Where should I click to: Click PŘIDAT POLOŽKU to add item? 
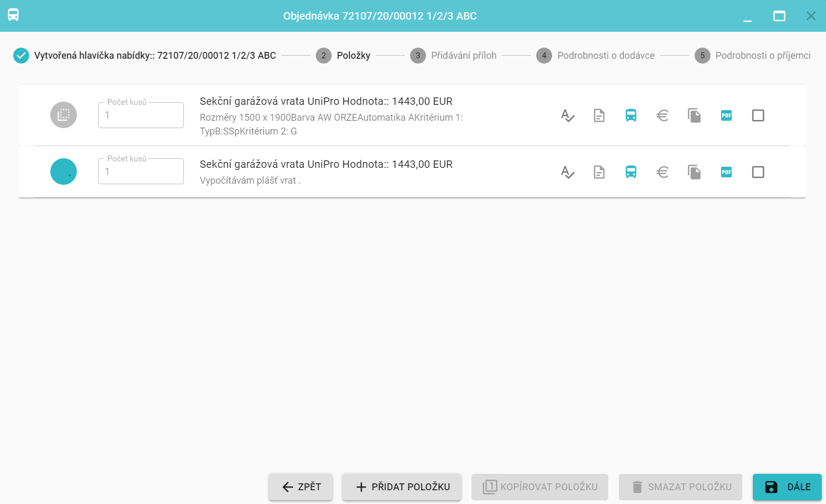402,487
